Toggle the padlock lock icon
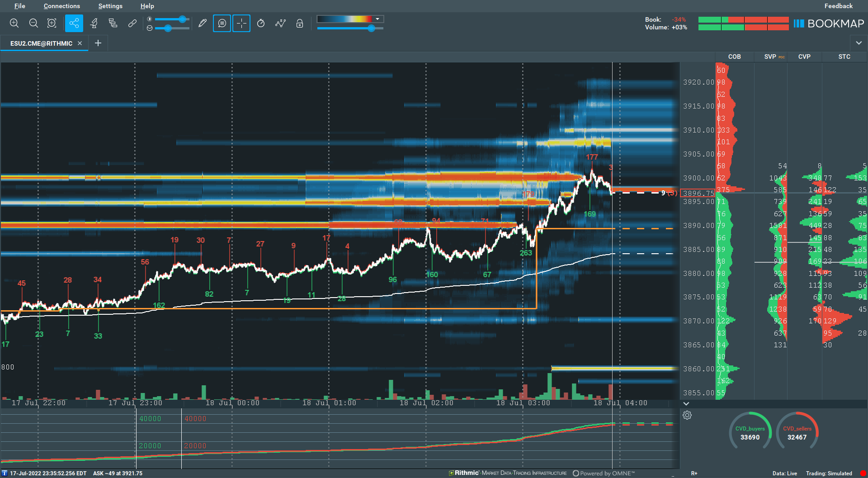 300,23
